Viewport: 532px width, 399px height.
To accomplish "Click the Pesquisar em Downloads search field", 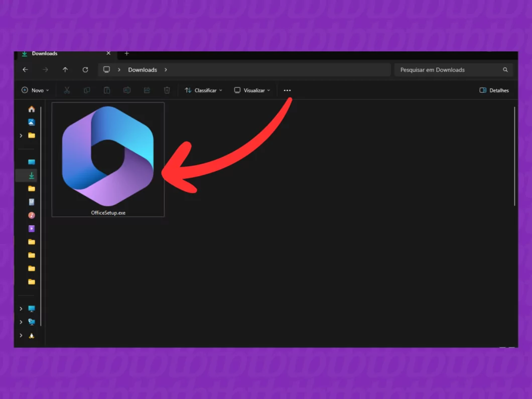I will (453, 70).
